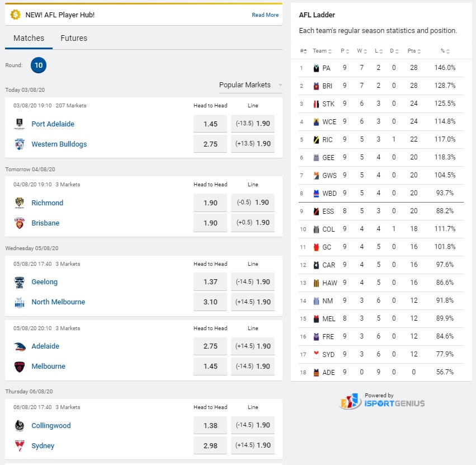Click the gold dollar coin Player Hub icon

(x=16, y=15)
